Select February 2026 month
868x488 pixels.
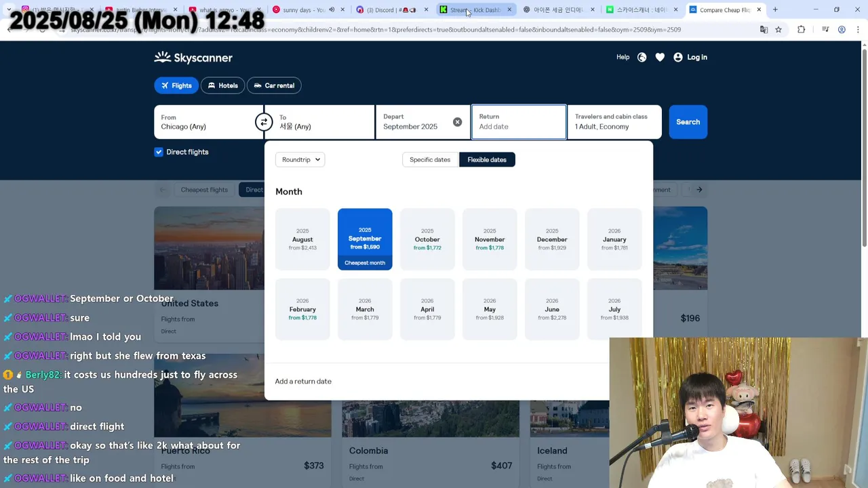pos(302,309)
